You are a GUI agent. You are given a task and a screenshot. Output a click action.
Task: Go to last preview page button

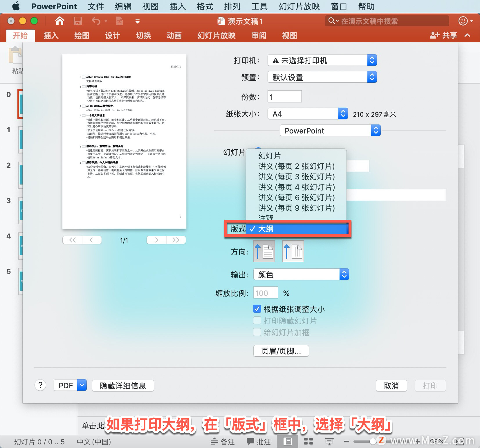coord(176,240)
